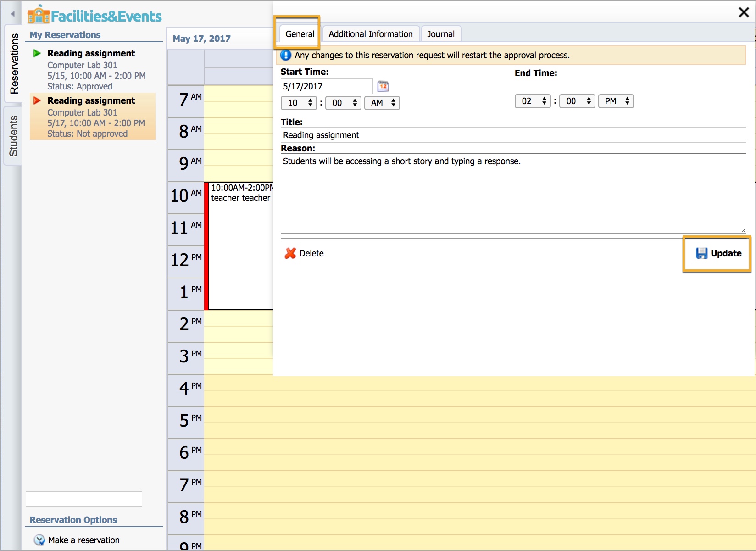Click the Facilities&Events schoolhouse logo icon
756x551 pixels.
39,15
